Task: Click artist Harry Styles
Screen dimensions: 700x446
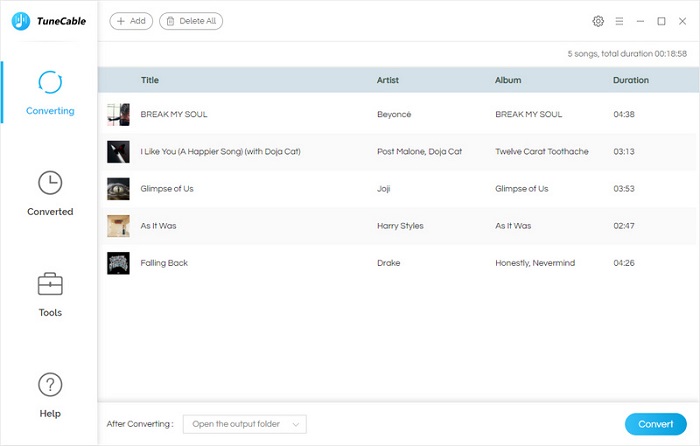Action: (400, 225)
